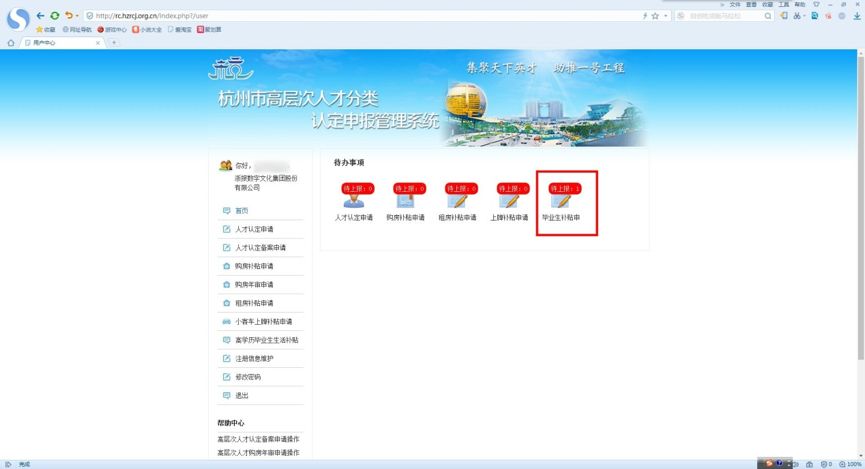Viewport: 865px width, 469px height.
Task: Open 注册信息维护 in the sidebar
Action: pos(254,359)
